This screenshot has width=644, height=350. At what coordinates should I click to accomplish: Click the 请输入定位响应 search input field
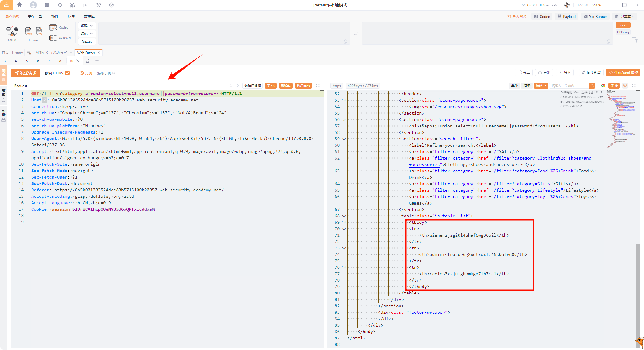pyautogui.click(x=569, y=86)
